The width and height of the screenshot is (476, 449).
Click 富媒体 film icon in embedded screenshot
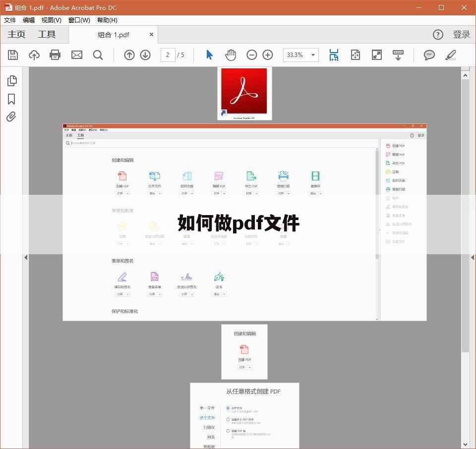click(x=315, y=175)
